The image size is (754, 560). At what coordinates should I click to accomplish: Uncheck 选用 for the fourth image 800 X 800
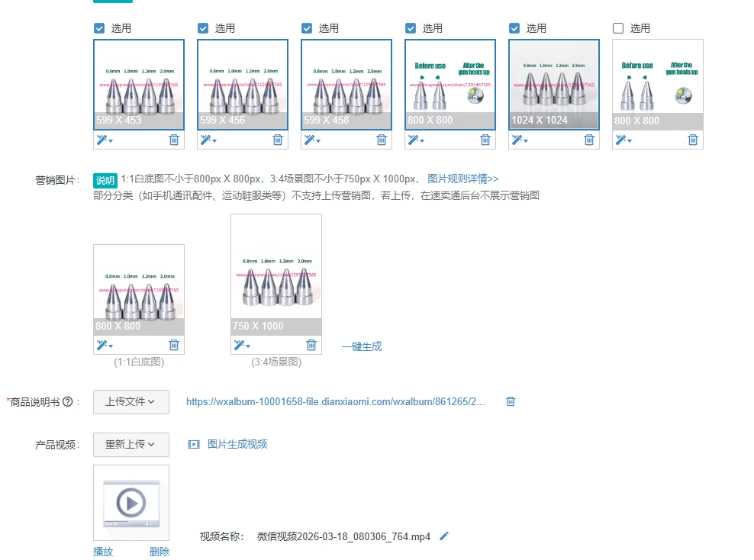pyautogui.click(x=411, y=28)
